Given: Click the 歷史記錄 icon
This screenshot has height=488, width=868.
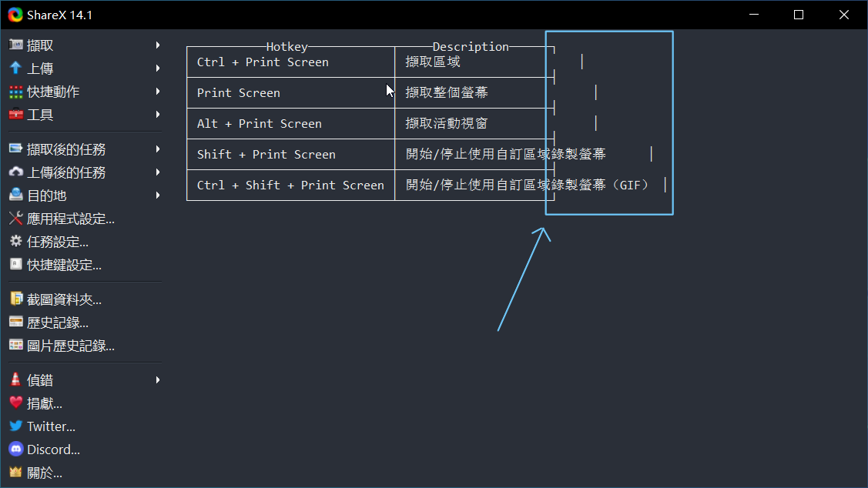Looking at the screenshot, I should pos(16,322).
